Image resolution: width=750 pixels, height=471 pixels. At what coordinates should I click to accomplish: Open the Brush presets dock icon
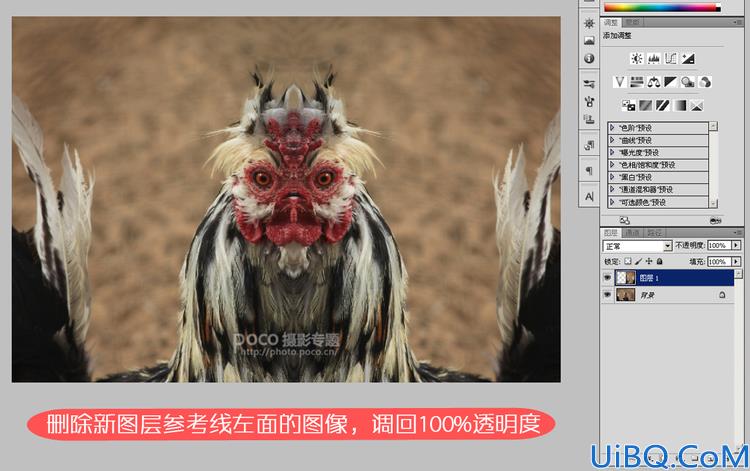pos(589,84)
